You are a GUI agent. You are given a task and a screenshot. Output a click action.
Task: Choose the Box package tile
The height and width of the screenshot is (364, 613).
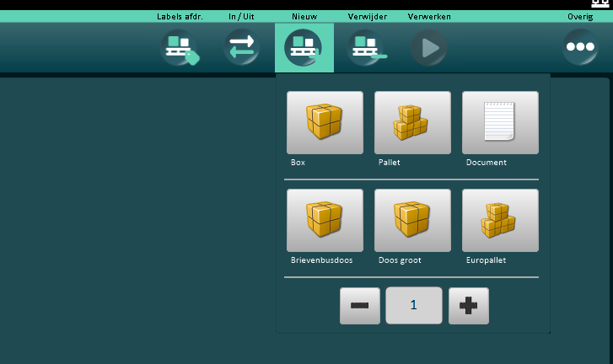coord(325,123)
